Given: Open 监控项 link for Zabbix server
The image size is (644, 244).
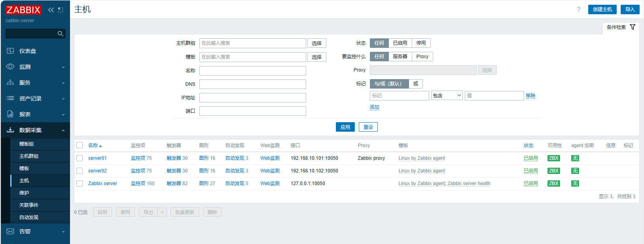Looking at the screenshot, I should click(x=138, y=183).
